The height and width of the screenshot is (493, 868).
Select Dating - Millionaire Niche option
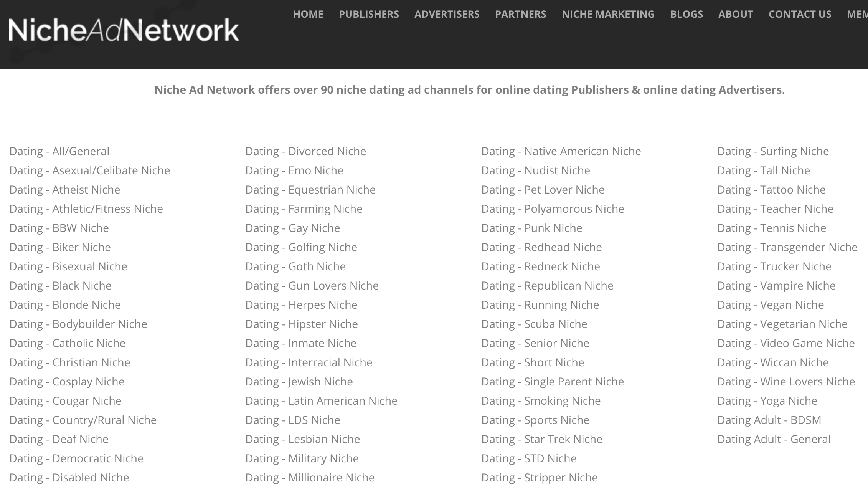[309, 478]
